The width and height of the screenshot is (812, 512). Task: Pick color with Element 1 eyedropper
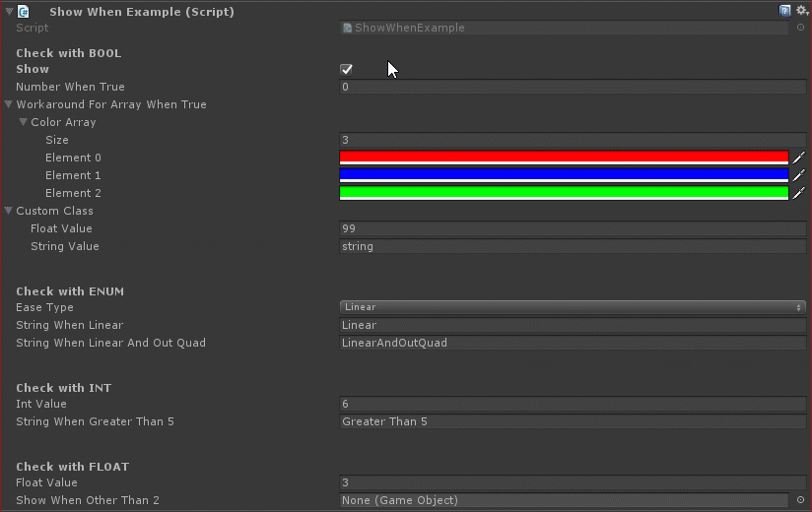[x=799, y=175]
